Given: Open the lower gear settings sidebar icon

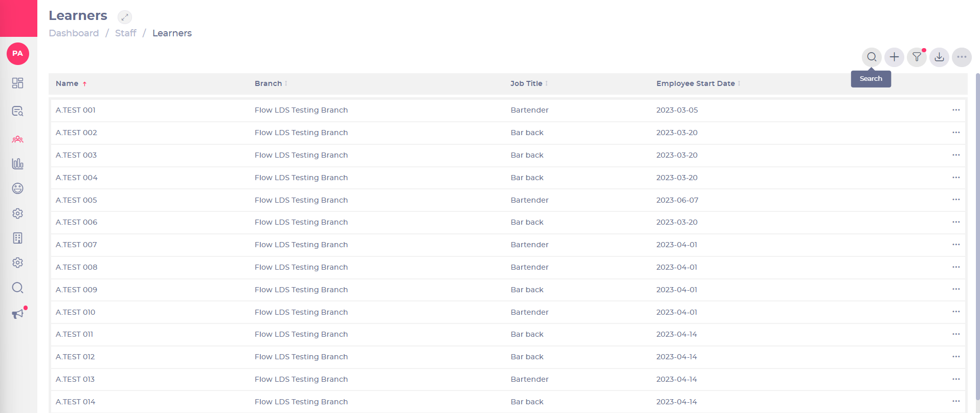Looking at the screenshot, I should click(18, 263).
